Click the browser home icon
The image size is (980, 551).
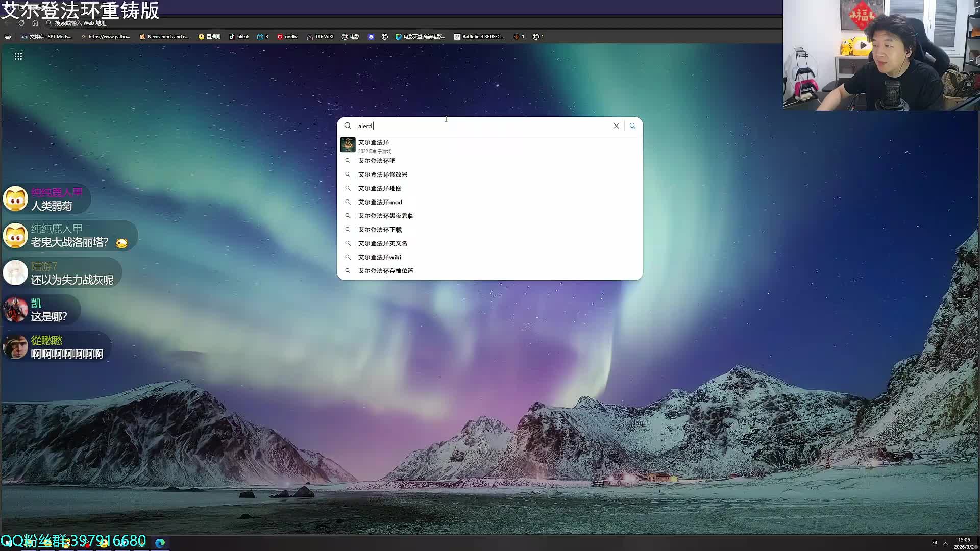point(35,23)
